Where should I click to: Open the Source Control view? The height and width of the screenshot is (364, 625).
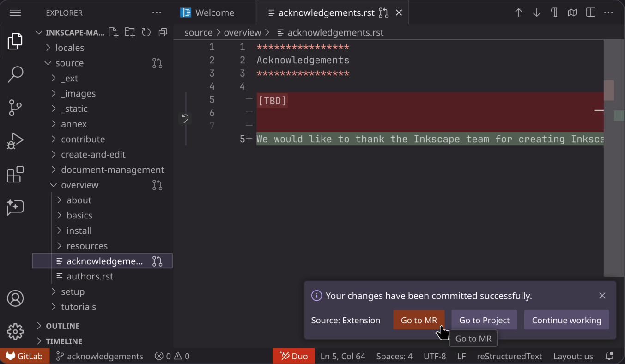click(x=15, y=108)
